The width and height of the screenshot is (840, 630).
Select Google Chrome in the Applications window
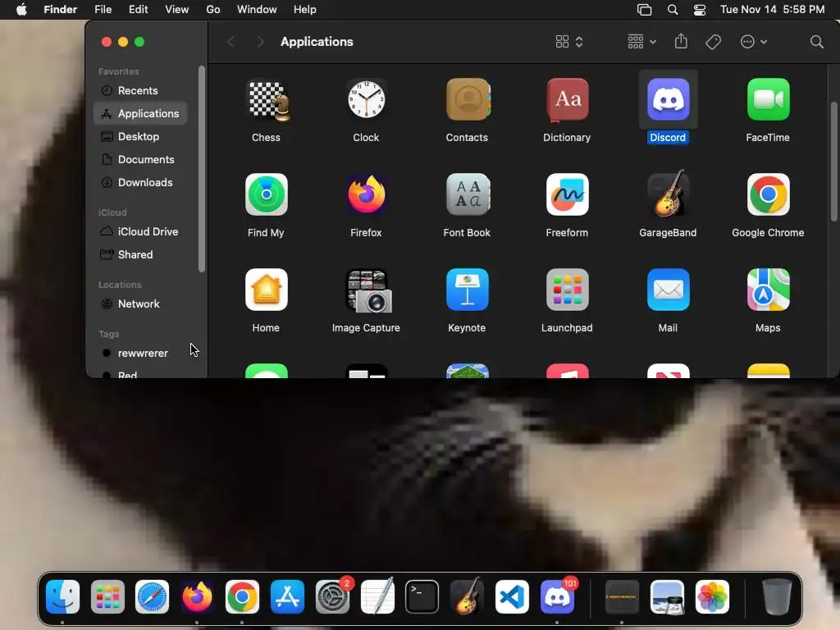(768, 194)
